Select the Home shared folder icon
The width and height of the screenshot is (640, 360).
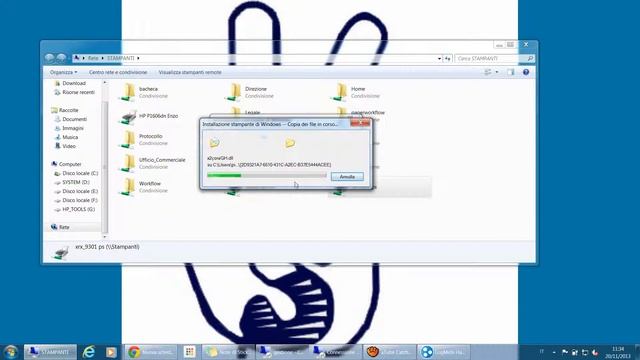click(340, 92)
